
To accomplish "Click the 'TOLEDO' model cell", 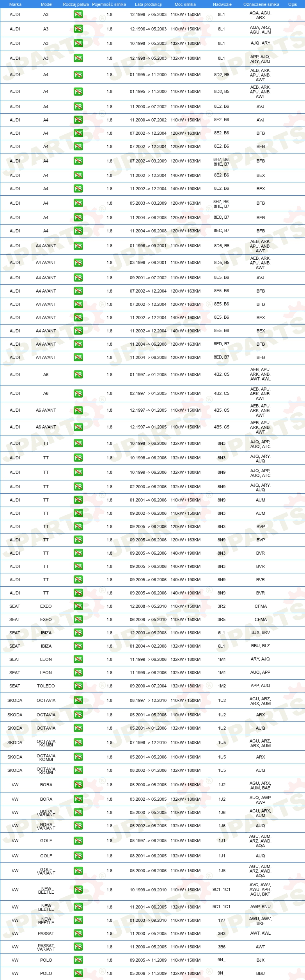I will [46, 686].
